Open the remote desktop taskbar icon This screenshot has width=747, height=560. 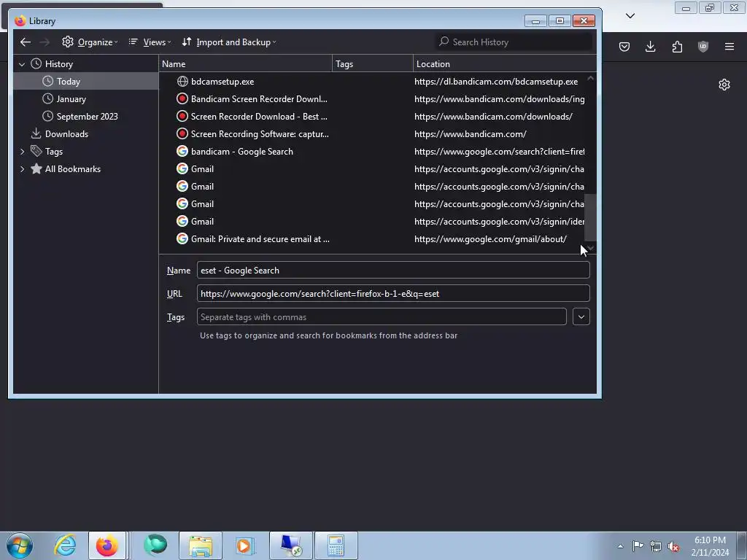coord(291,545)
